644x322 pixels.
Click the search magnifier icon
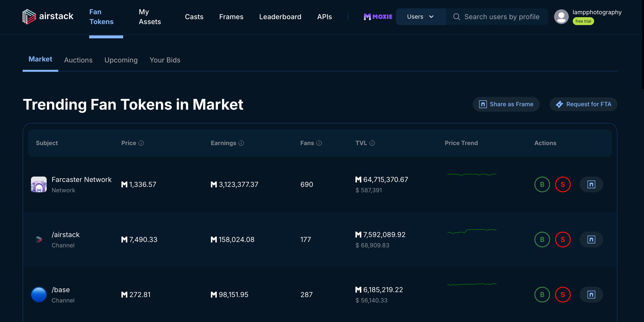tap(457, 17)
